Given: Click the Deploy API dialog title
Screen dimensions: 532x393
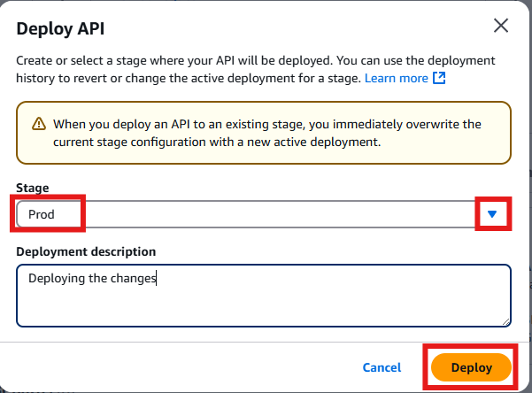Looking at the screenshot, I should (x=60, y=27).
